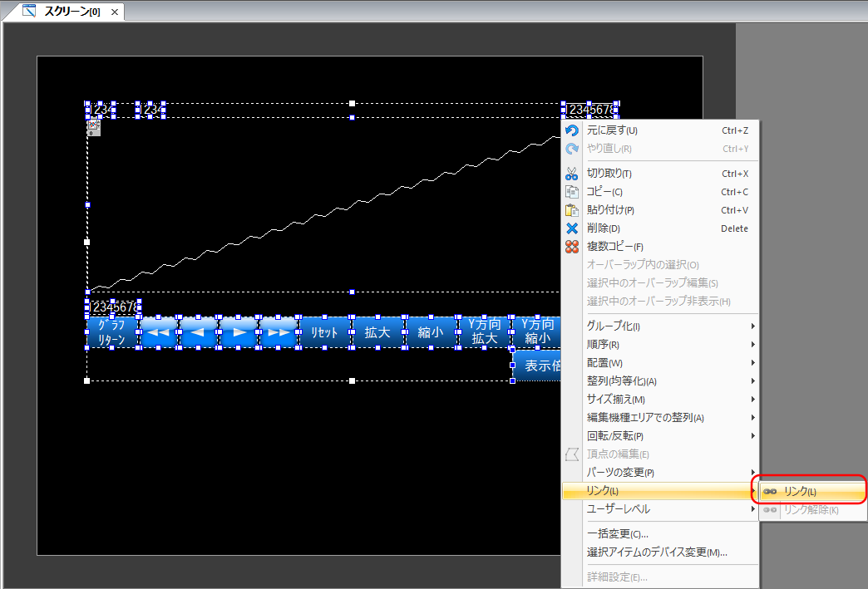
Task: Click the copy icon beside コピー
Action: [x=571, y=192]
